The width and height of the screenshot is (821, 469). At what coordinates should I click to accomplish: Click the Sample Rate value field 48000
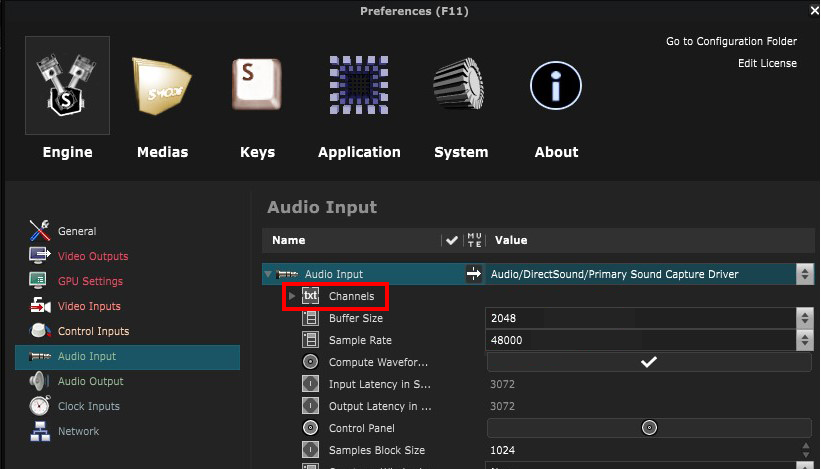tap(641, 340)
